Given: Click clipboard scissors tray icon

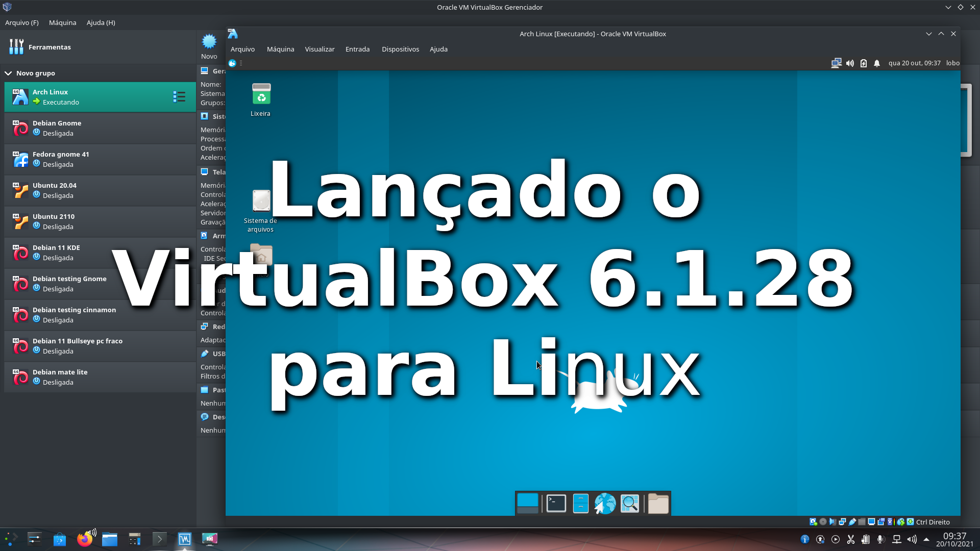Looking at the screenshot, I should [851, 539].
